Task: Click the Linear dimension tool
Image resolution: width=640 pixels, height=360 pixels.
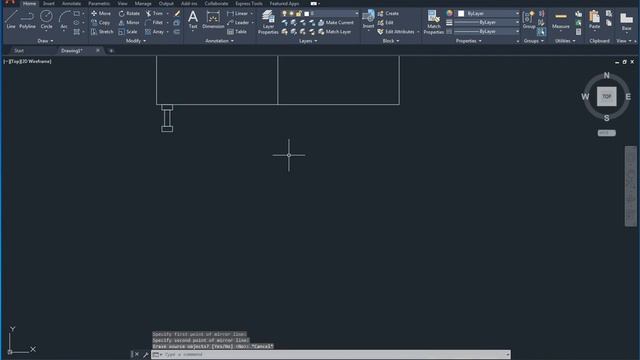Action: pyautogui.click(x=238, y=13)
